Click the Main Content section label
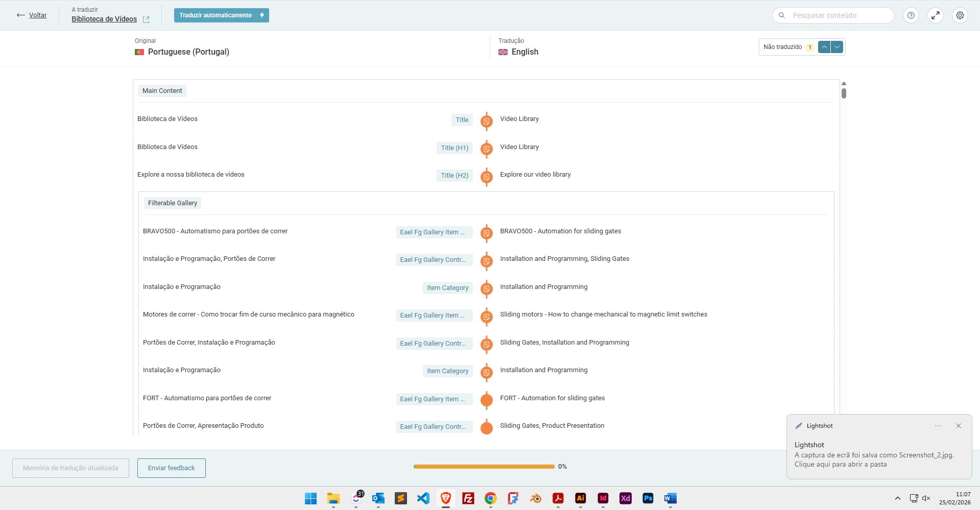This screenshot has height=510, width=980. click(x=162, y=91)
